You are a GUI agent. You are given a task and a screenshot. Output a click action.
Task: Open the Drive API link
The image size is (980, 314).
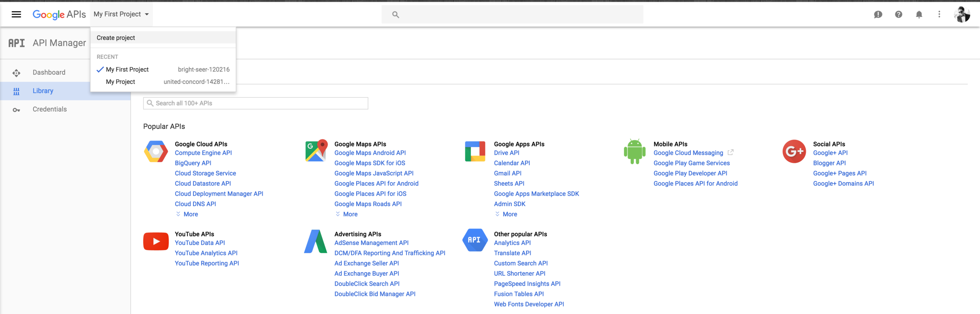pyautogui.click(x=506, y=153)
